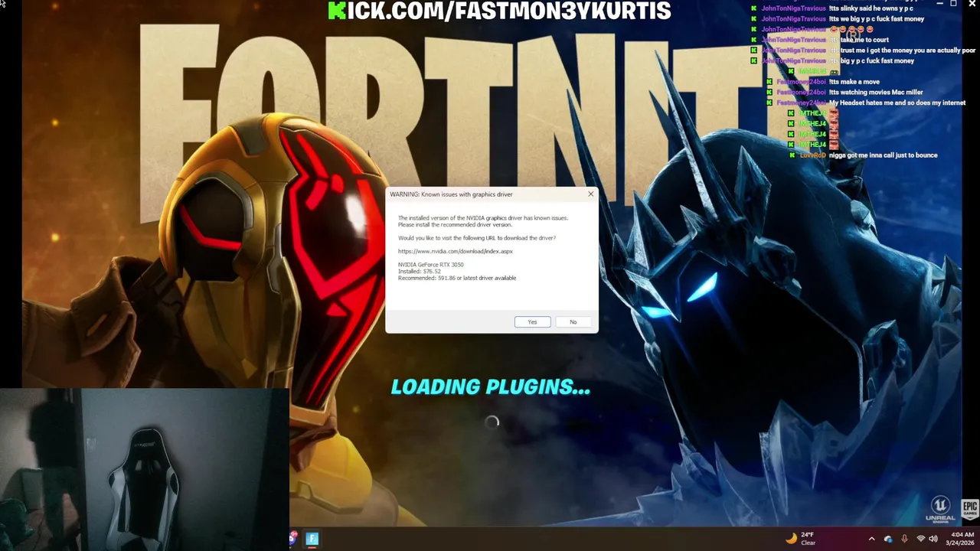
Task: Click the 'Recommended: 591.86' driver line
Action: click(457, 278)
